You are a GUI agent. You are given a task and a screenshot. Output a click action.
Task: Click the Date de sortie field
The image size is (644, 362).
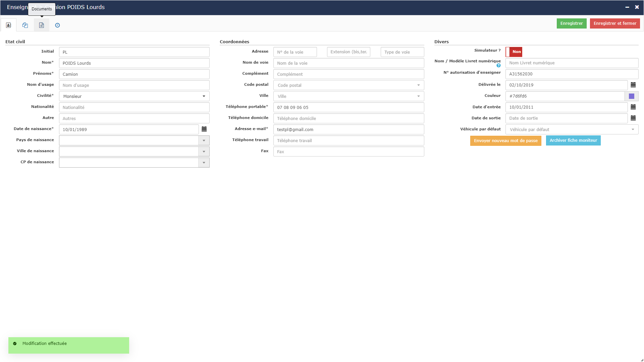(x=567, y=118)
